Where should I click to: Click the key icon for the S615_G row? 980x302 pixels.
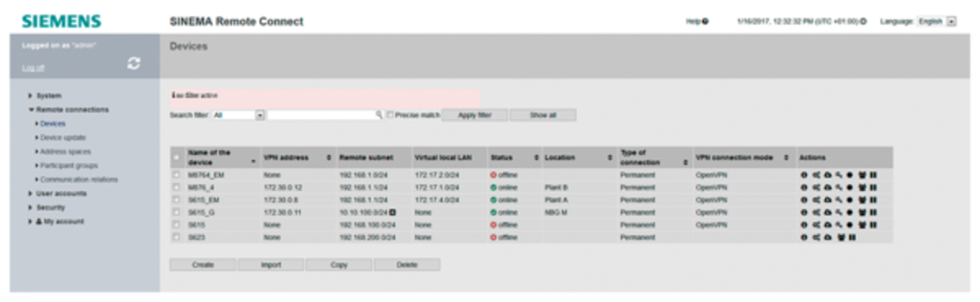tap(838, 212)
